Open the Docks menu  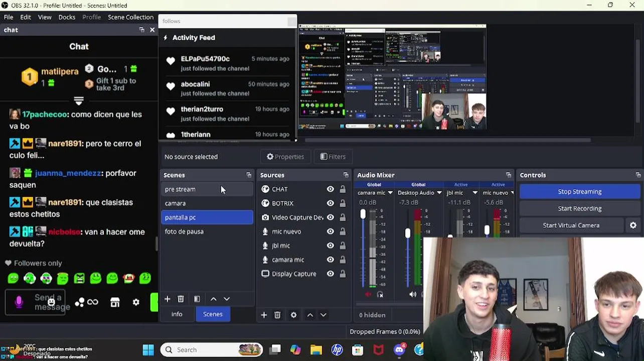(67, 17)
